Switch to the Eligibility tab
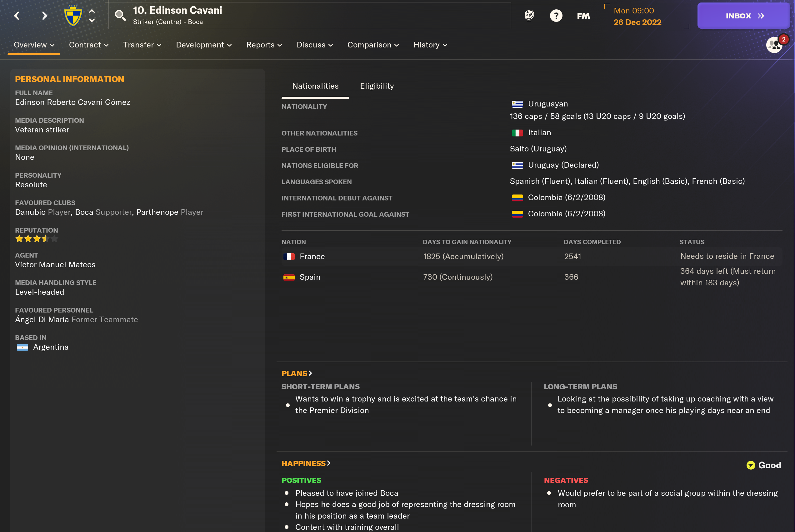Image resolution: width=795 pixels, height=532 pixels. click(376, 86)
